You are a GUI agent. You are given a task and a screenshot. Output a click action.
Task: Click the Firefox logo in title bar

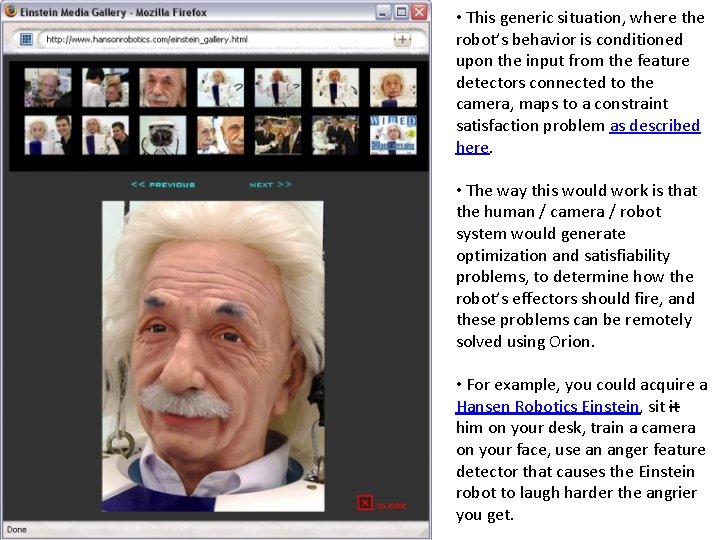(x=10, y=11)
